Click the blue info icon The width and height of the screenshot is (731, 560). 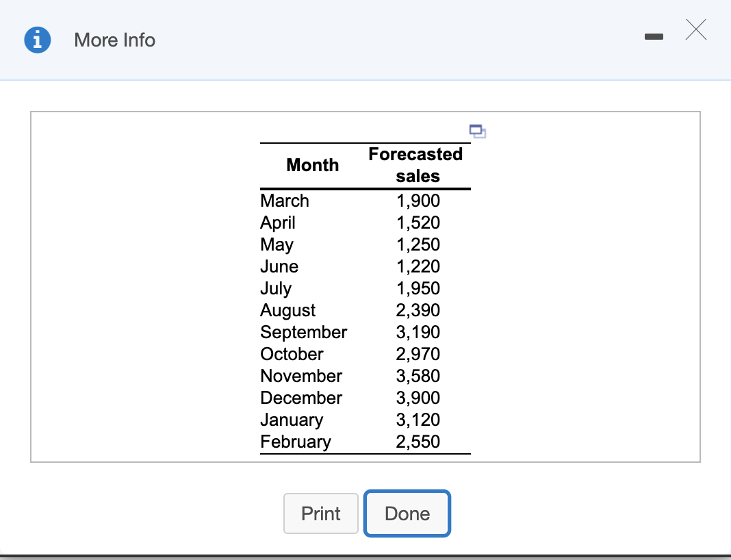pos(37,40)
